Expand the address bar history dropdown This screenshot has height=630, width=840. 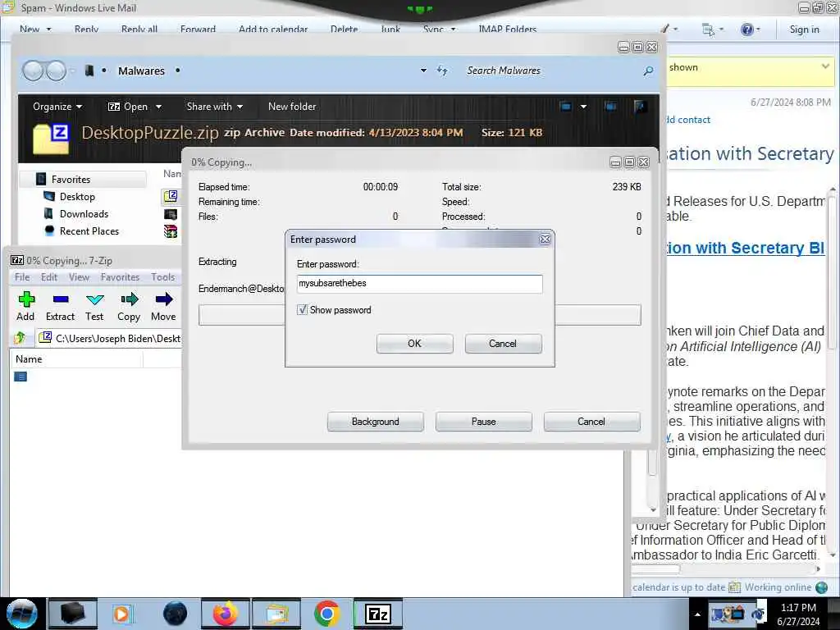pos(423,71)
